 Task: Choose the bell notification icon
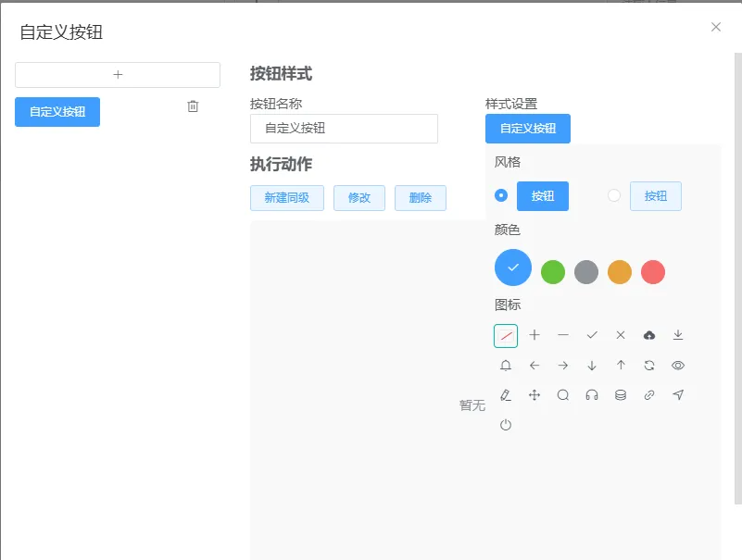(506, 365)
